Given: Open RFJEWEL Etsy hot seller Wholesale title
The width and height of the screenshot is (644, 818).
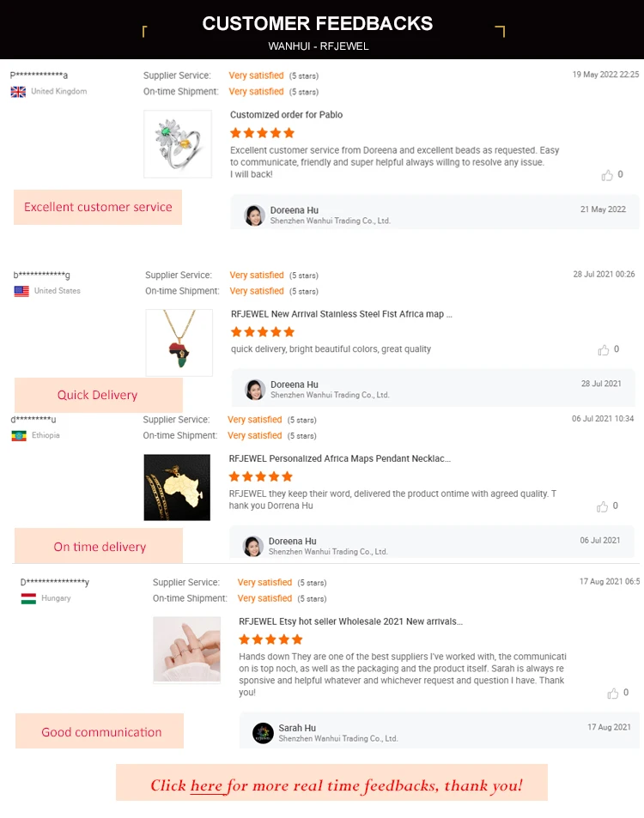Looking at the screenshot, I should click(x=350, y=621).
